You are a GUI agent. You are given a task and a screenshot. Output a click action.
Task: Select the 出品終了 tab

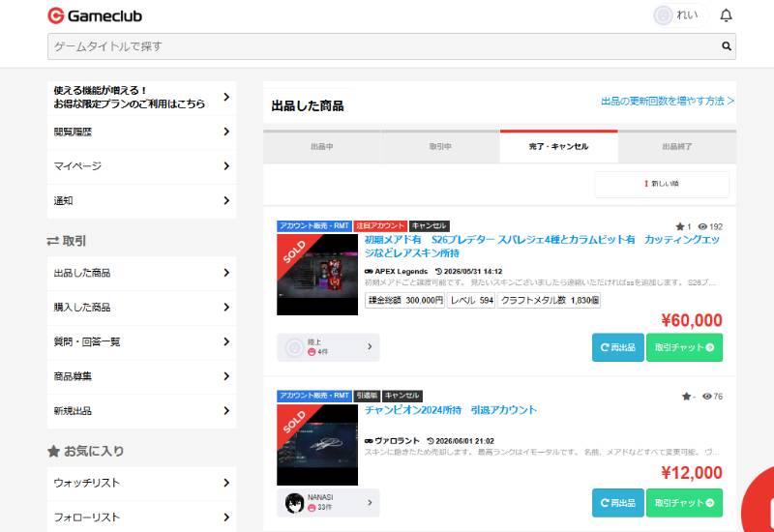(677, 147)
